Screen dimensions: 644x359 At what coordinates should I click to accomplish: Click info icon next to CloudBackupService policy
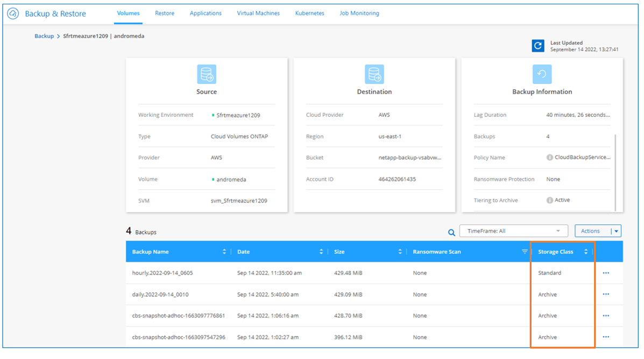tap(550, 158)
